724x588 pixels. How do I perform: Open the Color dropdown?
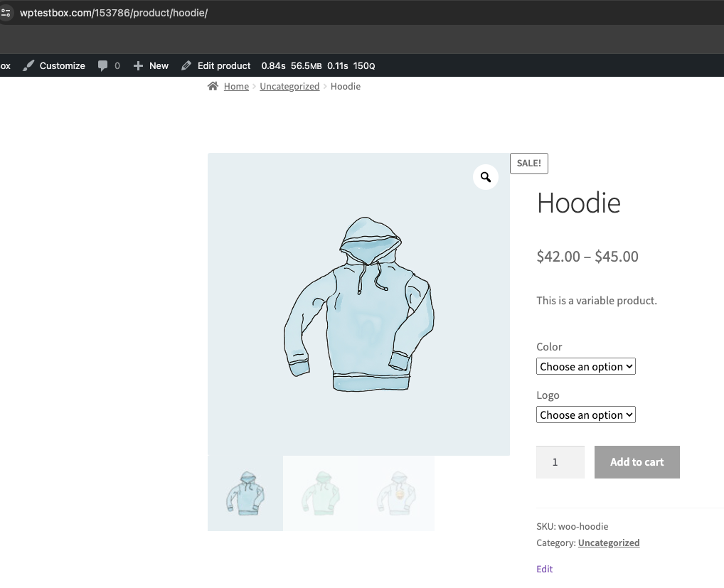tap(586, 366)
